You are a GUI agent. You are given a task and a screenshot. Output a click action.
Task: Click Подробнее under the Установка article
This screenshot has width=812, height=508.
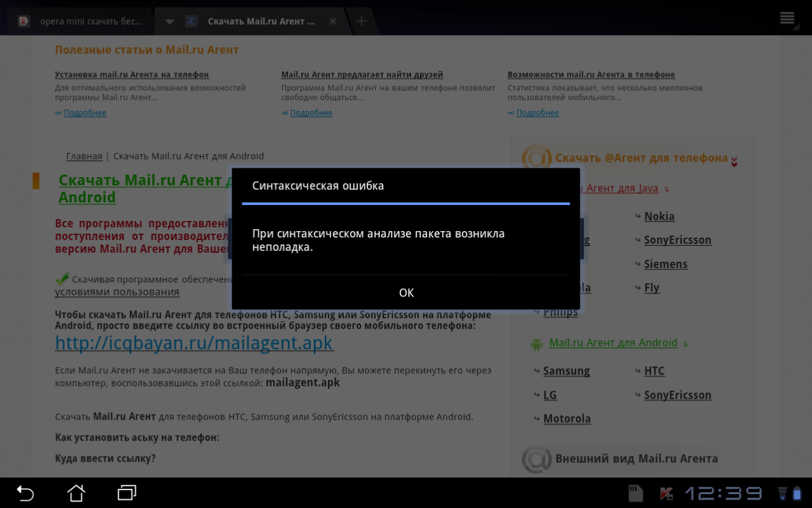pyautogui.click(x=85, y=113)
